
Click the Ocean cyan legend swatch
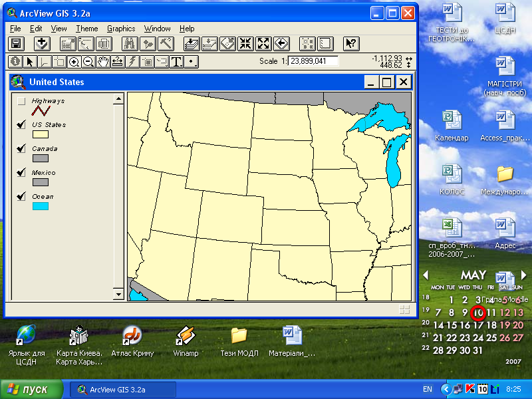pyautogui.click(x=41, y=206)
